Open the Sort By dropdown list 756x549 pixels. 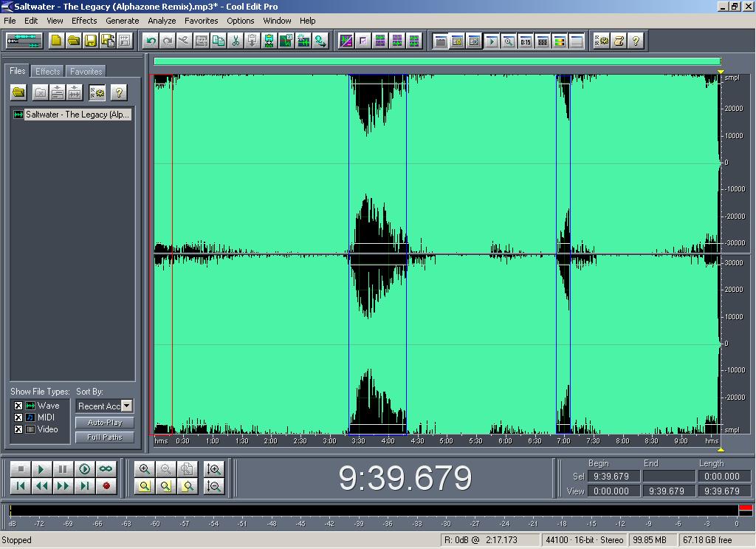[x=127, y=406]
